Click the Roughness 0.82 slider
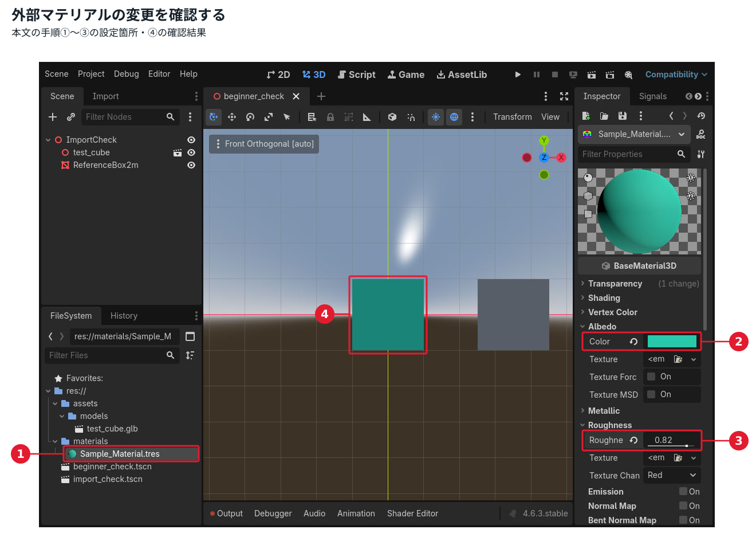 [x=670, y=440]
